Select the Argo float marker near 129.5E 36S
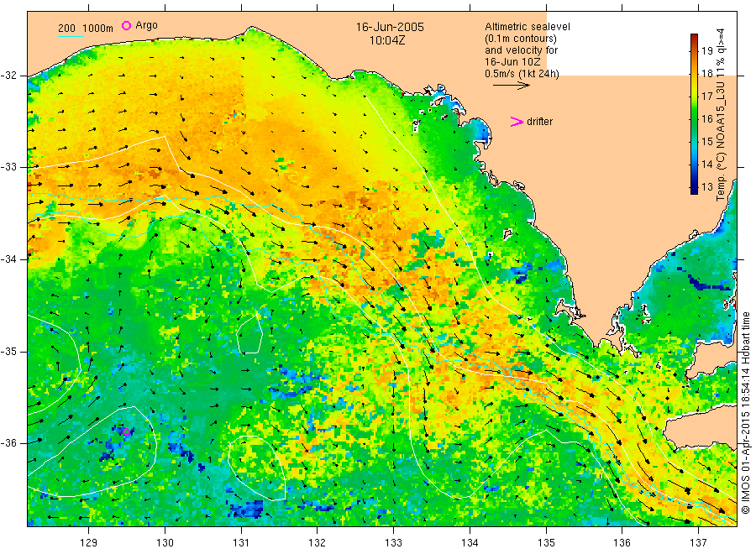 tap(126, 431)
